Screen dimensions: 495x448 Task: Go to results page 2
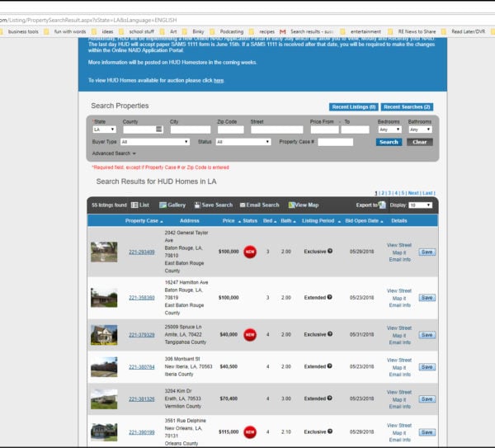[383, 193]
